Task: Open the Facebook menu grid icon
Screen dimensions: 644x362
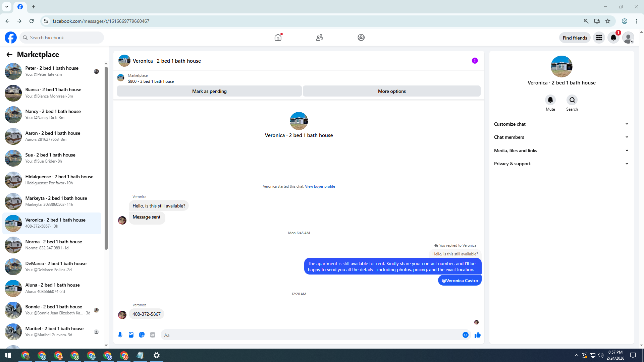Action: (599, 38)
